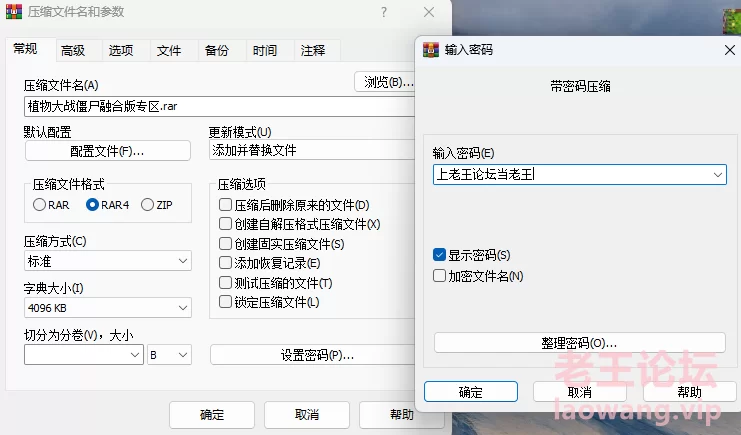
Task: Uncheck the show password checkbox
Action: tap(439, 255)
